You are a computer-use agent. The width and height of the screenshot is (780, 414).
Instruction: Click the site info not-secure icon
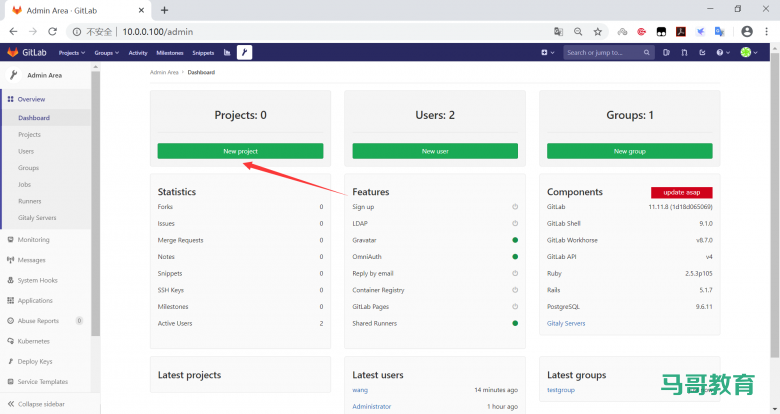(77, 31)
